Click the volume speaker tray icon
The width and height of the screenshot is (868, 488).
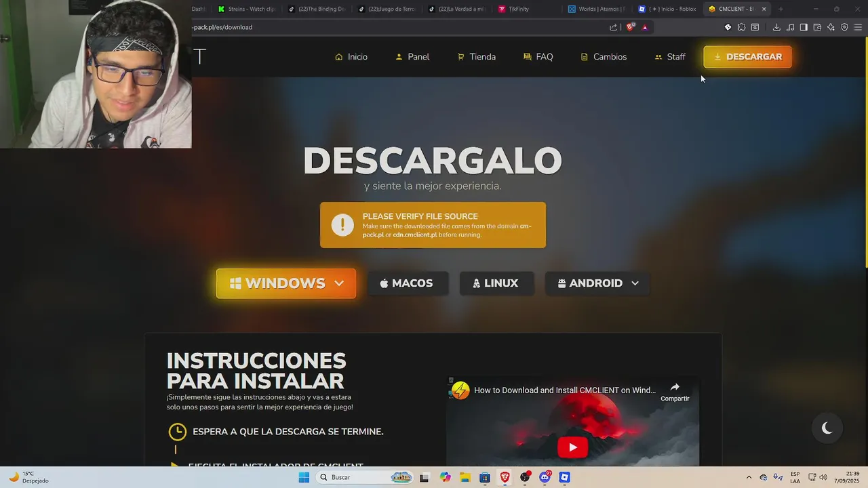point(823,477)
